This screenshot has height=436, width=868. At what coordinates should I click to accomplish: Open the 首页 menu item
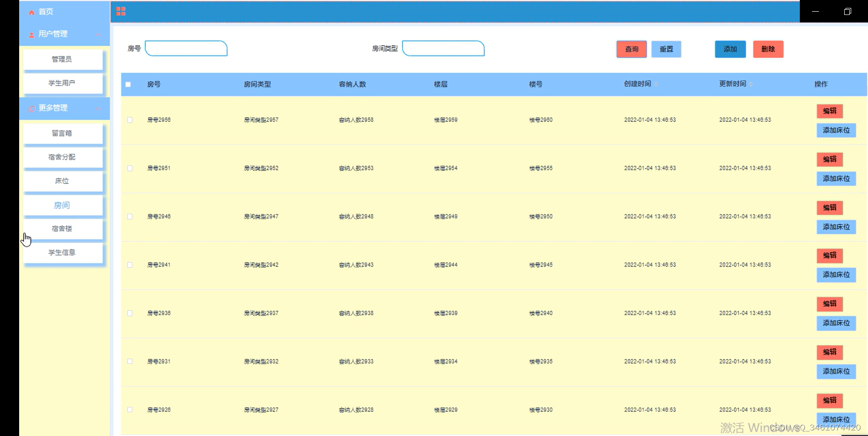click(x=64, y=12)
